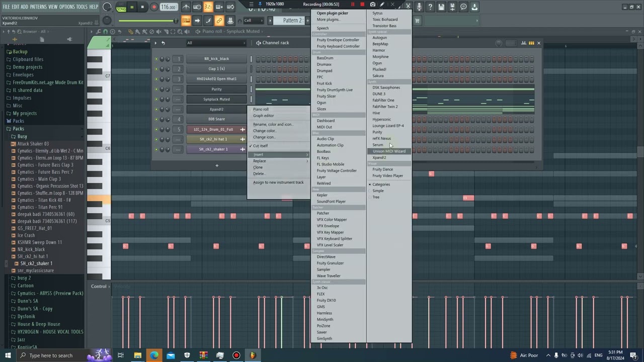This screenshot has height=362, width=644.
Task: Open the OPTIONS menu
Action: tap(67, 7)
